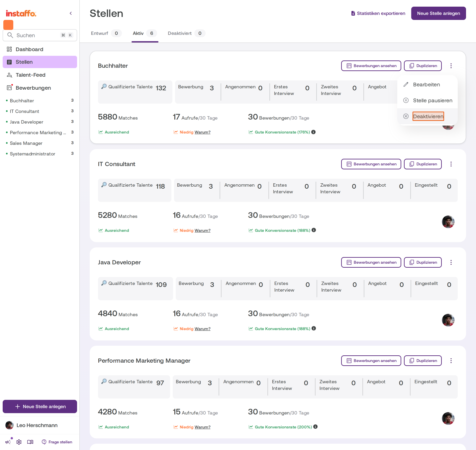
Task: Open the three-dot menu for IT Consultant
Action: (451, 164)
